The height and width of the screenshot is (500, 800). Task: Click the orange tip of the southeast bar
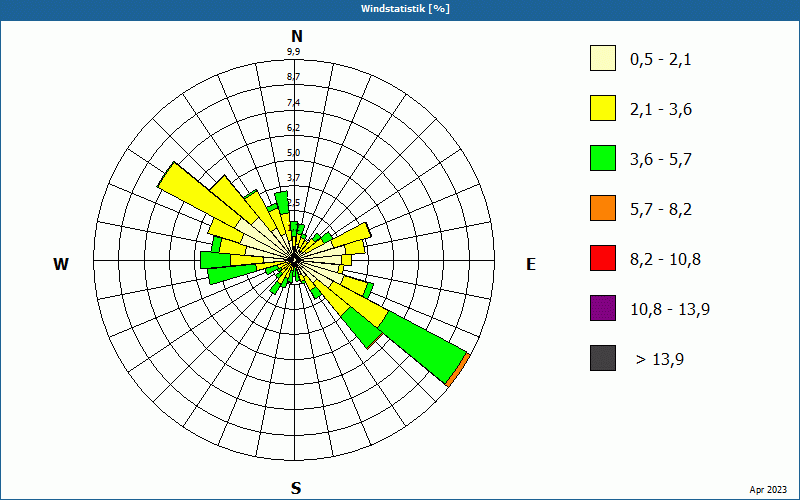coord(458,369)
